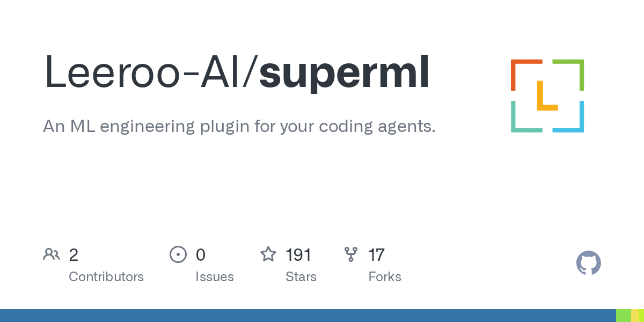The width and height of the screenshot is (644, 322).
Task: Click the green language bar segment
Action: coord(624,316)
